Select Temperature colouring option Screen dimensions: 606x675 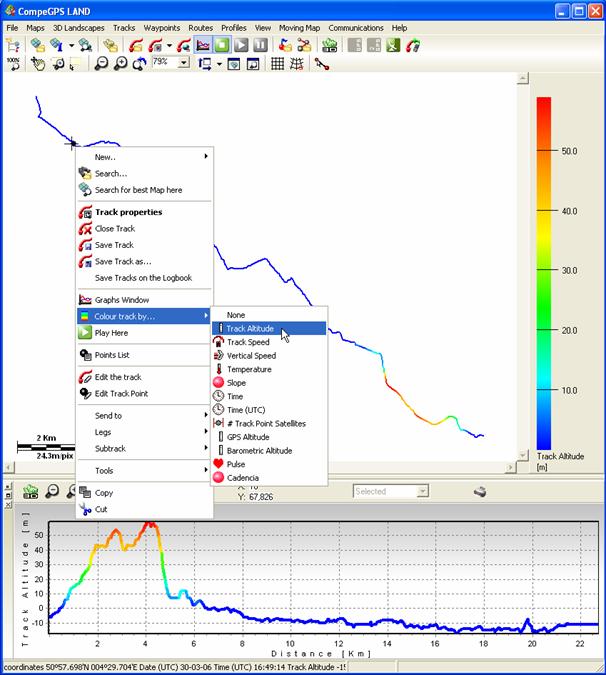(269, 369)
